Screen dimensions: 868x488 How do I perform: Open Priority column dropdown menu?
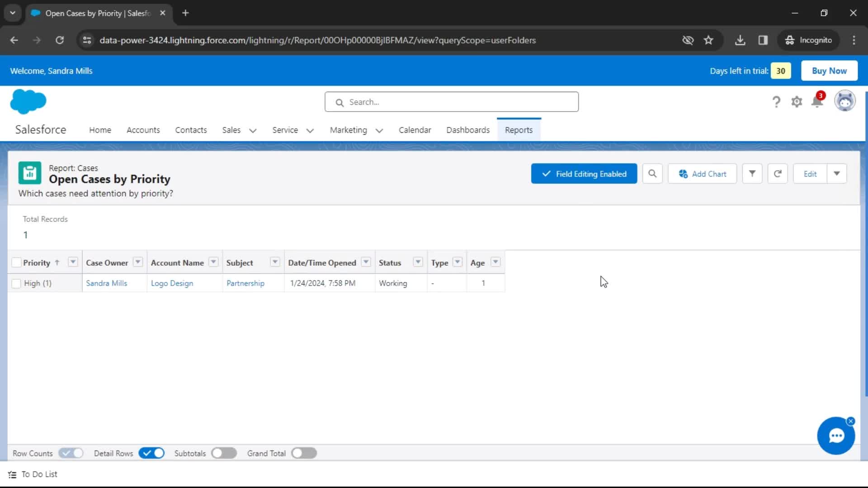click(x=73, y=262)
